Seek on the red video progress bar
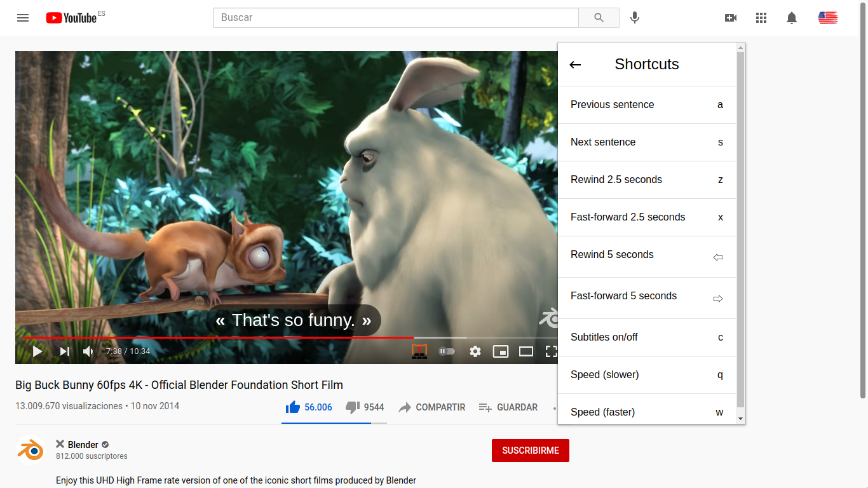 (x=217, y=337)
